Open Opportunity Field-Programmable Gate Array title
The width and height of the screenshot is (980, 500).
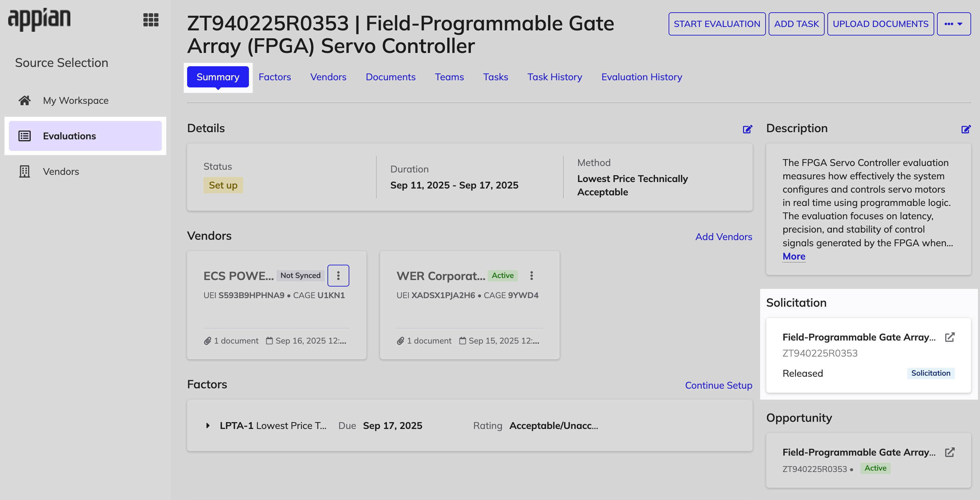859,452
